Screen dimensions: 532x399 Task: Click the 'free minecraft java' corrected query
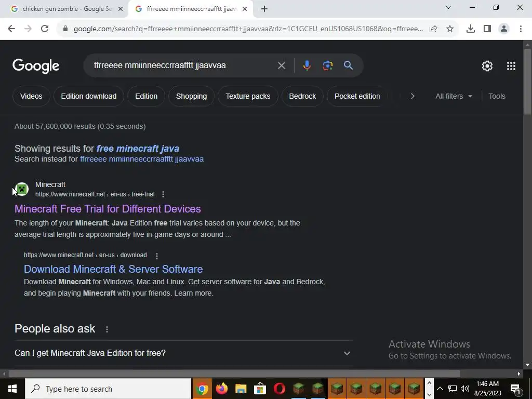[x=138, y=149]
